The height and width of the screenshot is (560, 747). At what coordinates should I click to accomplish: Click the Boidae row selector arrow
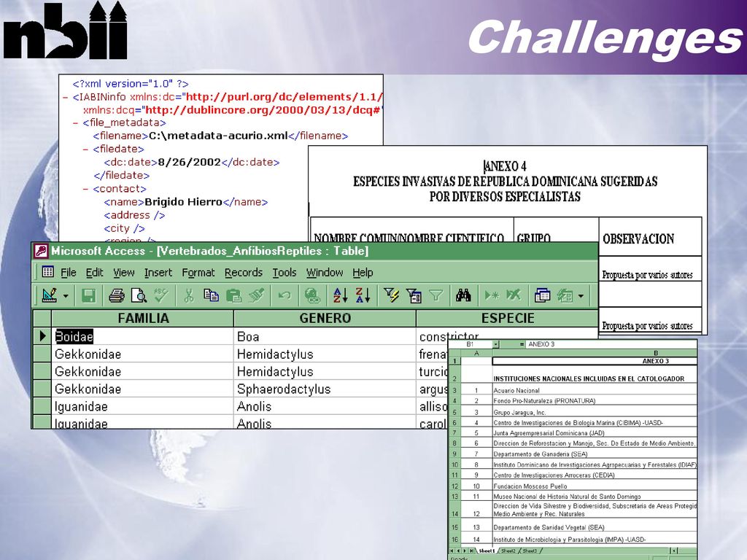pyautogui.click(x=42, y=336)
